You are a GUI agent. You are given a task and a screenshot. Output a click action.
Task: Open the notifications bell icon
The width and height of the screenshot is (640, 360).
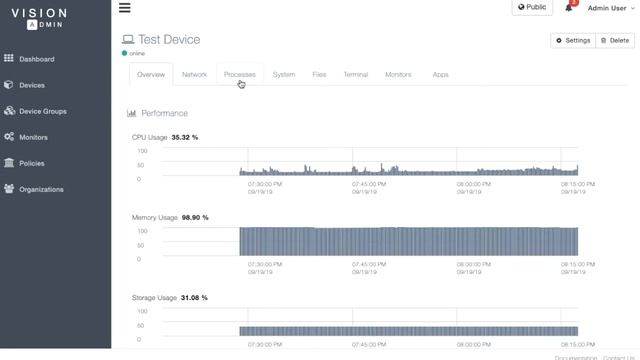coord(569,8)
